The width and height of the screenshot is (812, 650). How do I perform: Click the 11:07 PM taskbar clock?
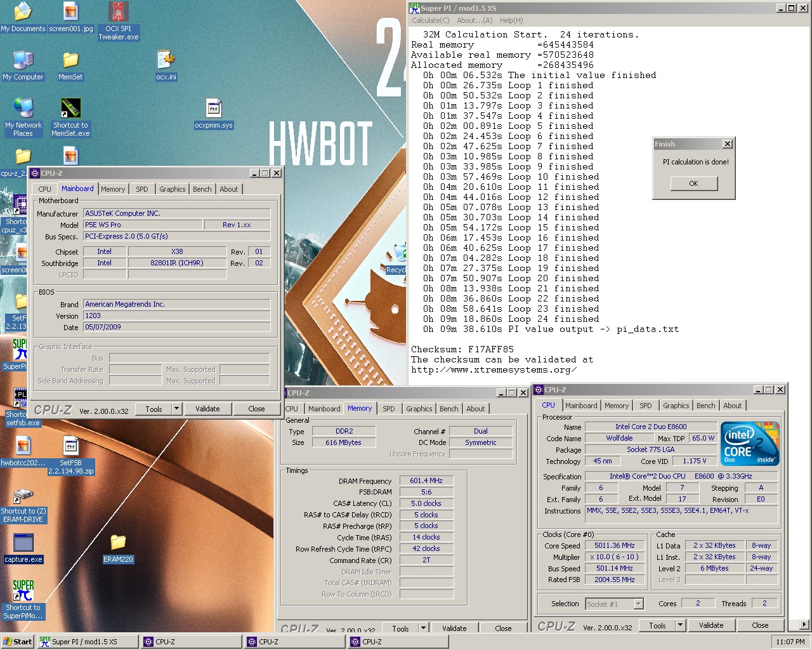tap(790, 642)
